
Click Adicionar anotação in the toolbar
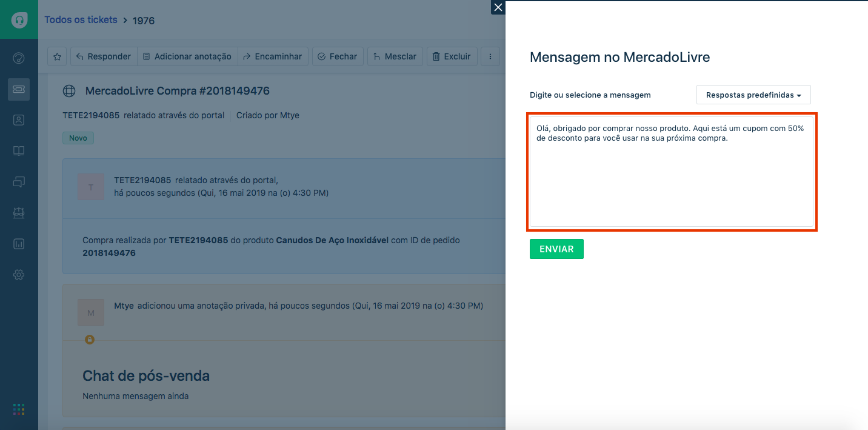(187, 56)
